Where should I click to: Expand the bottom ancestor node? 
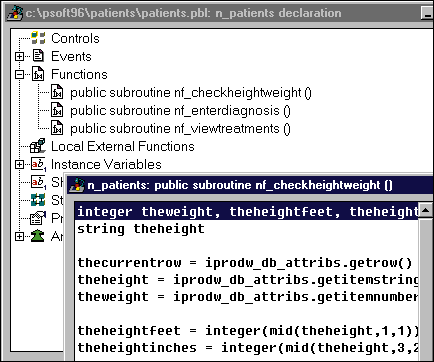20,236
